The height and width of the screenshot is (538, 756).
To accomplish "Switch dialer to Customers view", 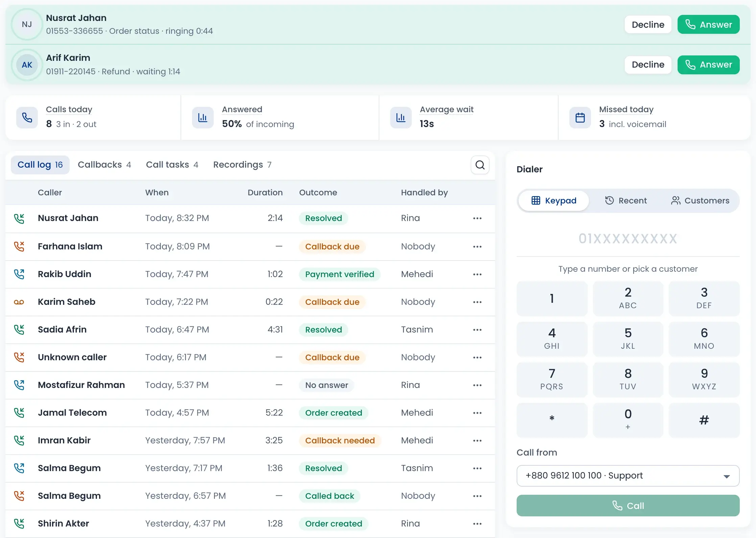I will (x=700, y=201).
